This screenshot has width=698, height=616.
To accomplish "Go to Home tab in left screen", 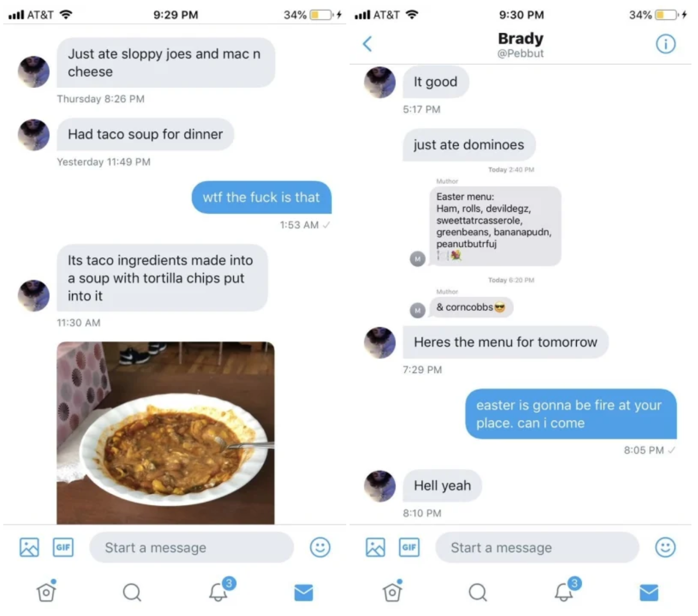I will click(x=46, y=591).
